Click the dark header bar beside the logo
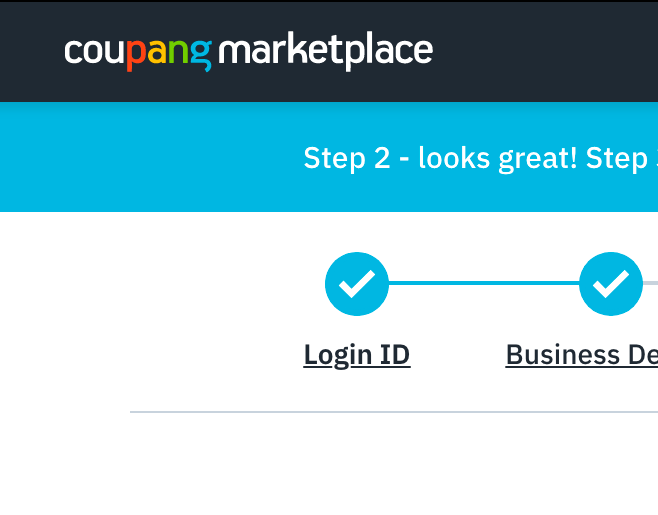This screenshot has height=515, width=658. 546,51
